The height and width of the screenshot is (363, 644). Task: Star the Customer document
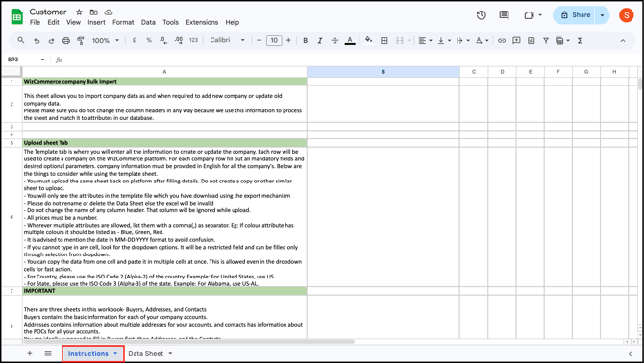click(79, 12)
